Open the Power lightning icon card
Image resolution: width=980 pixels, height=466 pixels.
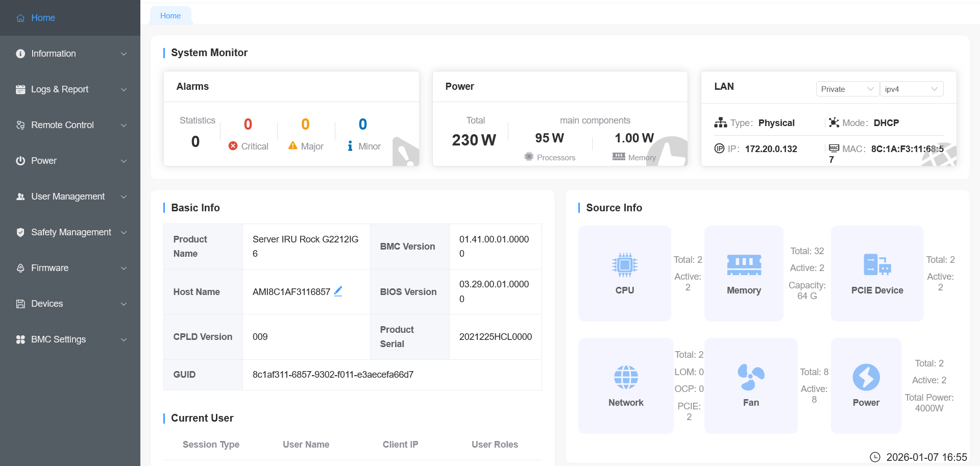[x=866, y=378]
